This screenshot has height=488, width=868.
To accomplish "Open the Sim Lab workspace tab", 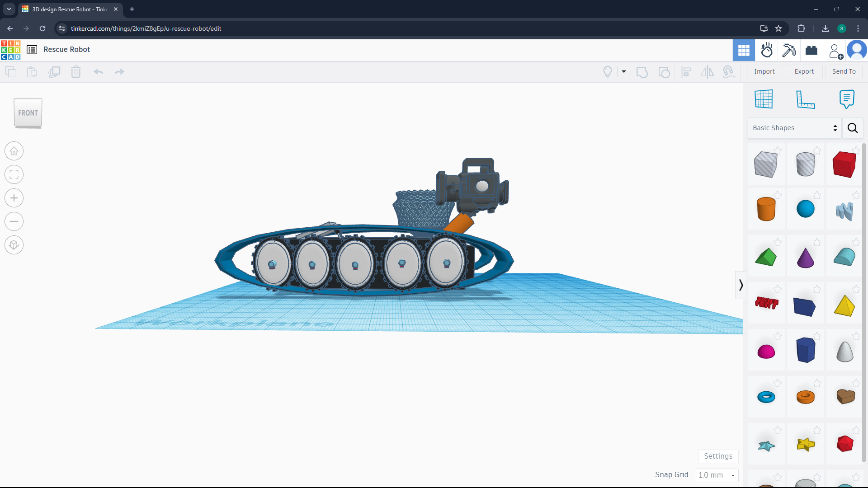I will (767, 50).
